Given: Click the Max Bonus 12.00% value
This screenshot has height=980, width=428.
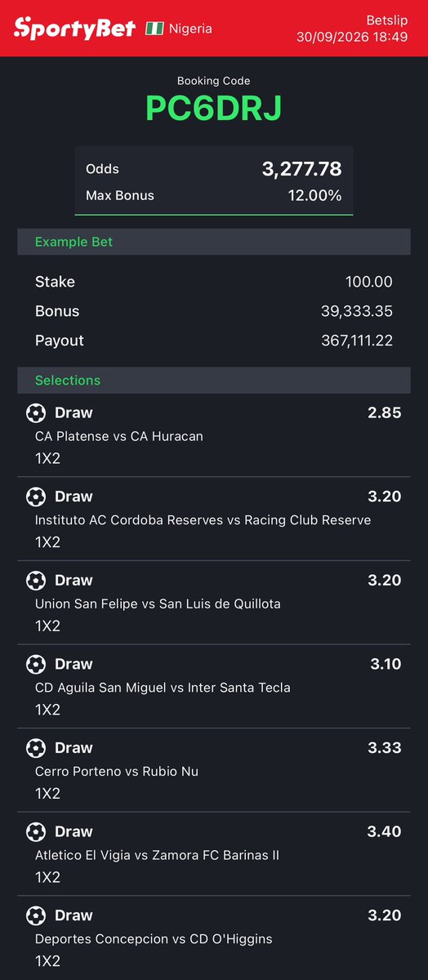Looking at the screenshot, I should [x=314, y=195].
